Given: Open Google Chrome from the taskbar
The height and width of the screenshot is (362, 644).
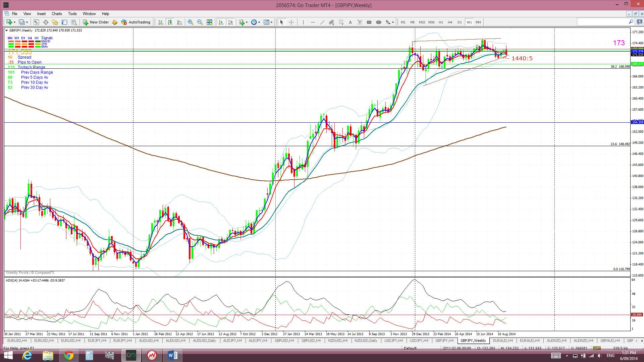Looking at the screenshot, I should coord(69,355).
